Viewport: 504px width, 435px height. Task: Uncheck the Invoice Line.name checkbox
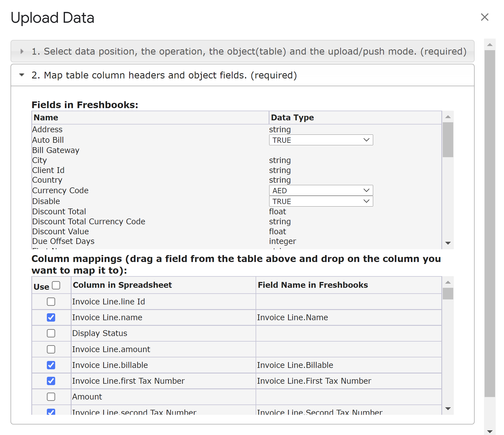(51, 317)
